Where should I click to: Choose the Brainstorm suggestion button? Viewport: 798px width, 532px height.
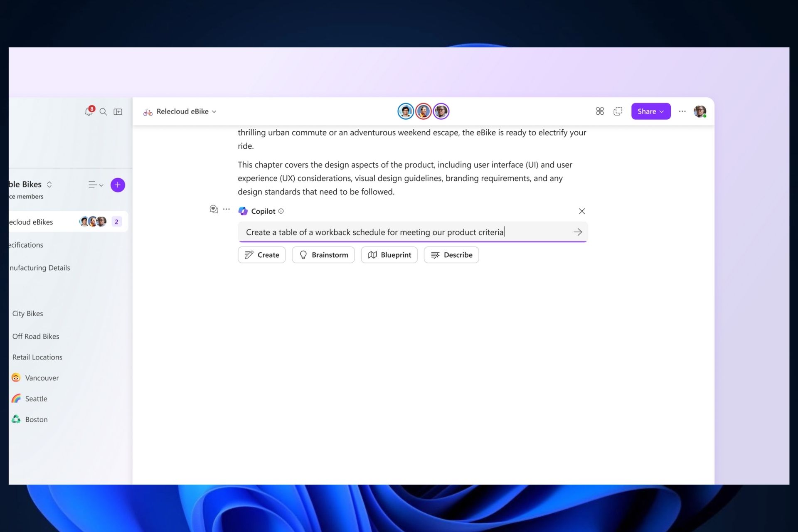(323, 255)
